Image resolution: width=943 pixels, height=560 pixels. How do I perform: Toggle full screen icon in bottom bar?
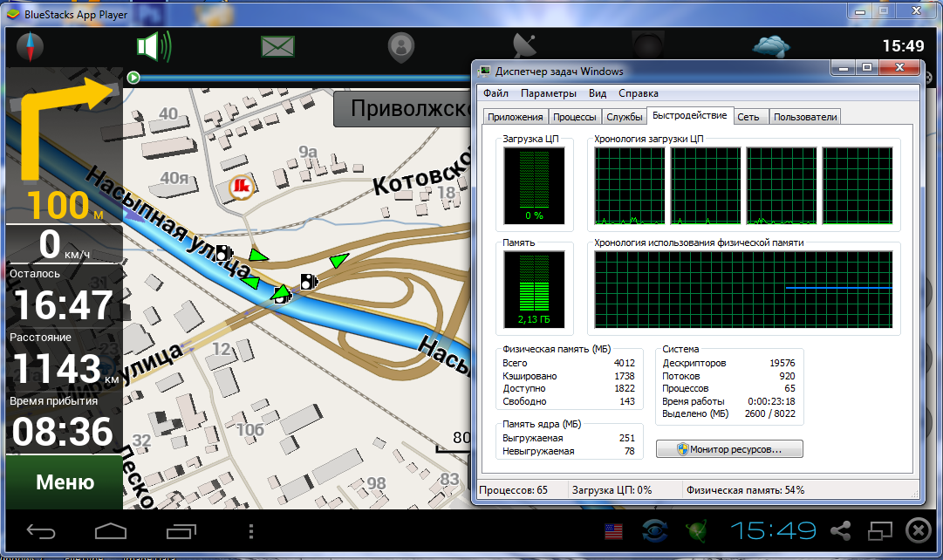pyautogui.click(x=880, y=530)
